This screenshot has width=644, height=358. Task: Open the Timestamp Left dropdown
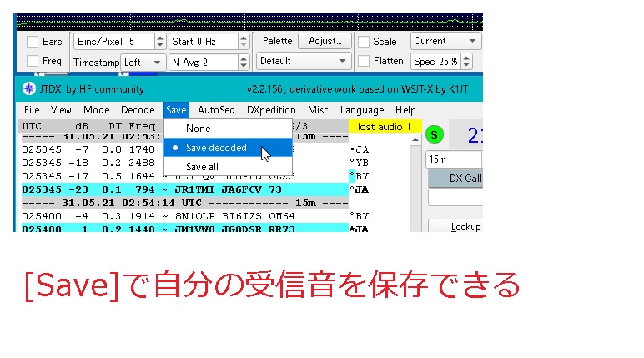pos(143,62)
